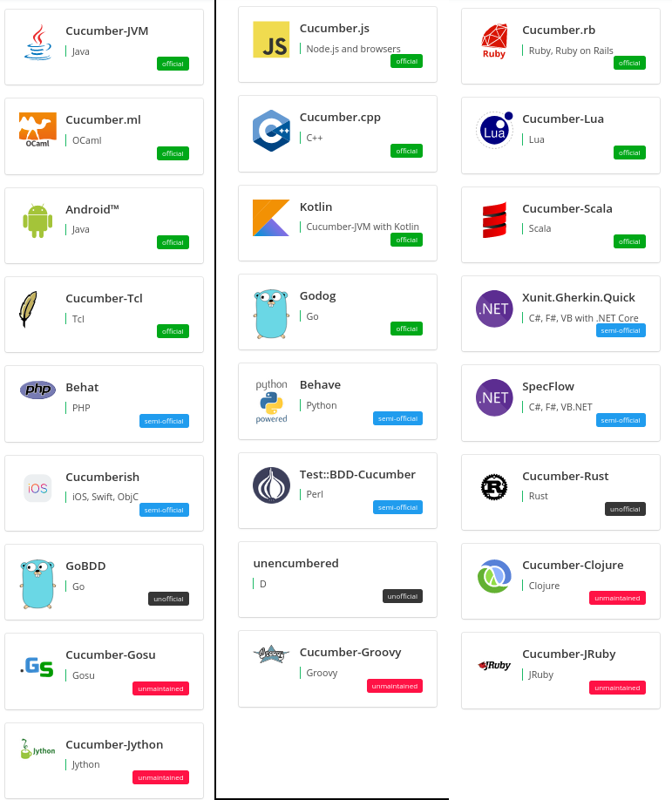Click the semi-official badge on Behat card

(x=164, y=421)
